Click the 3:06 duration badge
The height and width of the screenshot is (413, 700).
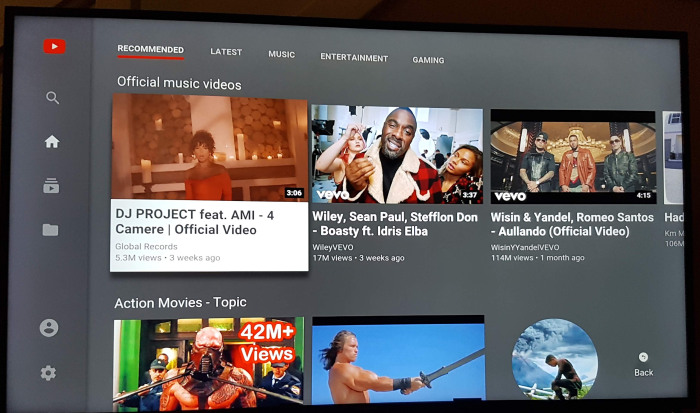(294, 193)
